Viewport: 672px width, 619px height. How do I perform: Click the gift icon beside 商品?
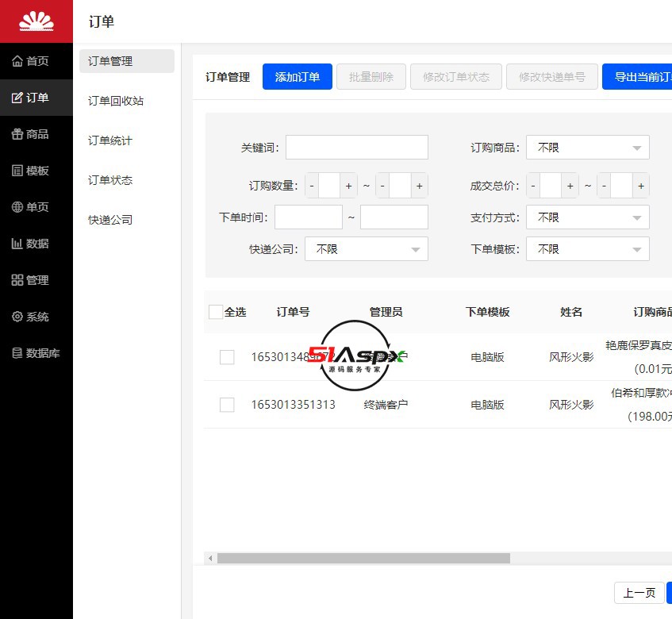[x=17, y=134]
